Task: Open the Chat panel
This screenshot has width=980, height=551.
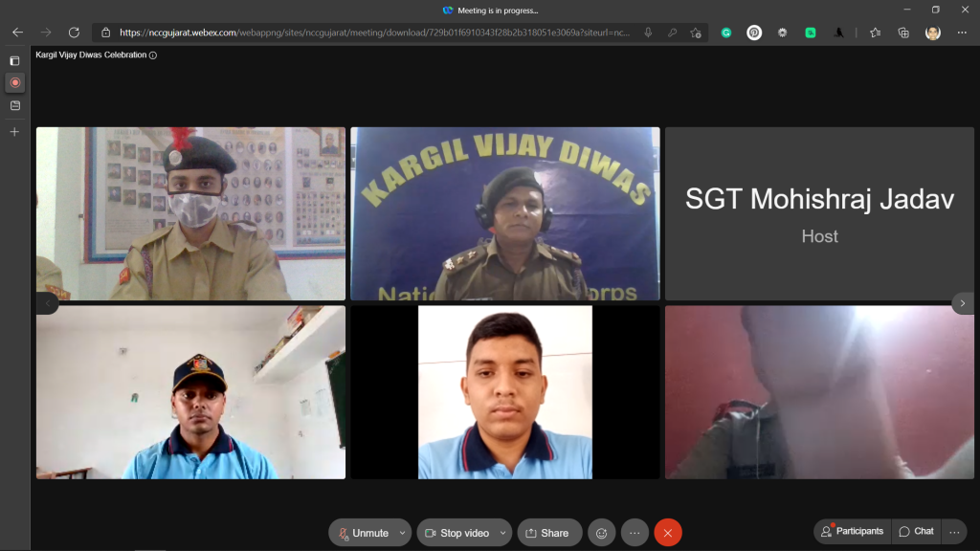Action: pyautogui.click(x=916, y=532)
